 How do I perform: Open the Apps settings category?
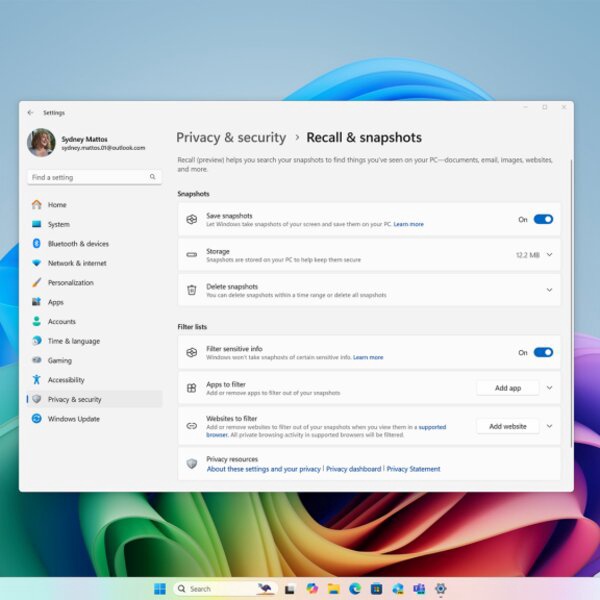pos(94,302)
